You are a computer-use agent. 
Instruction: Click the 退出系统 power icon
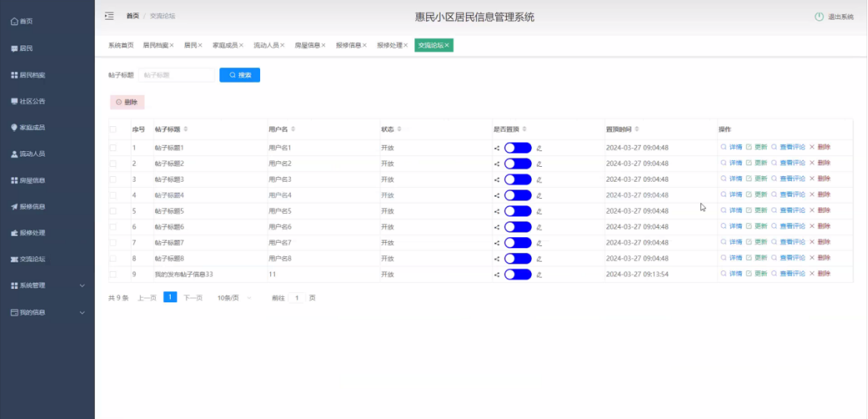point(819,16)
